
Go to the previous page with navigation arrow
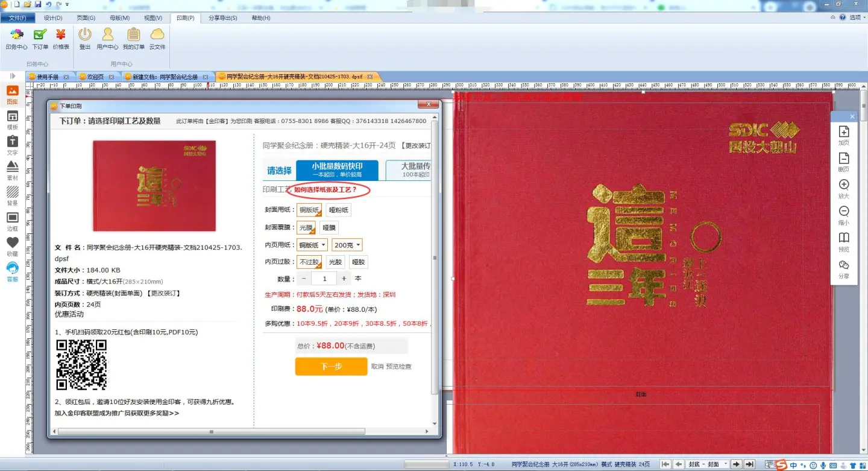[x=679, y=464]
